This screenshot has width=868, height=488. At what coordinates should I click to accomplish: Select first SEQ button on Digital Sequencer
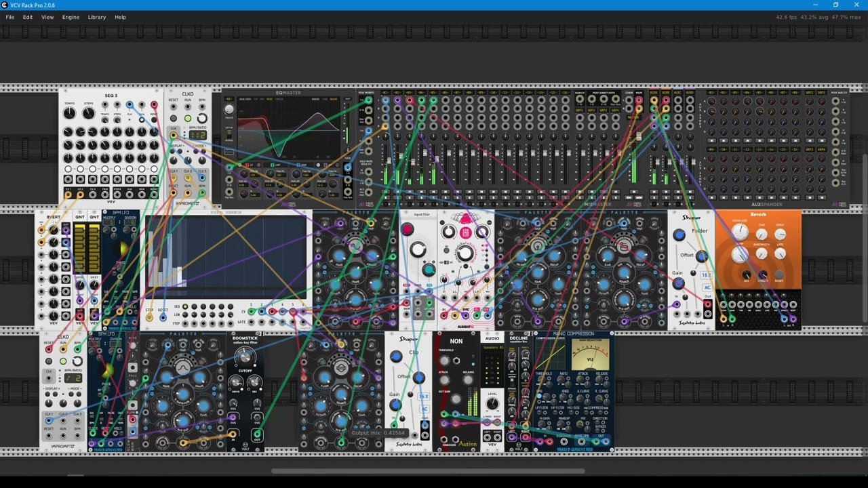pos(185,306)
